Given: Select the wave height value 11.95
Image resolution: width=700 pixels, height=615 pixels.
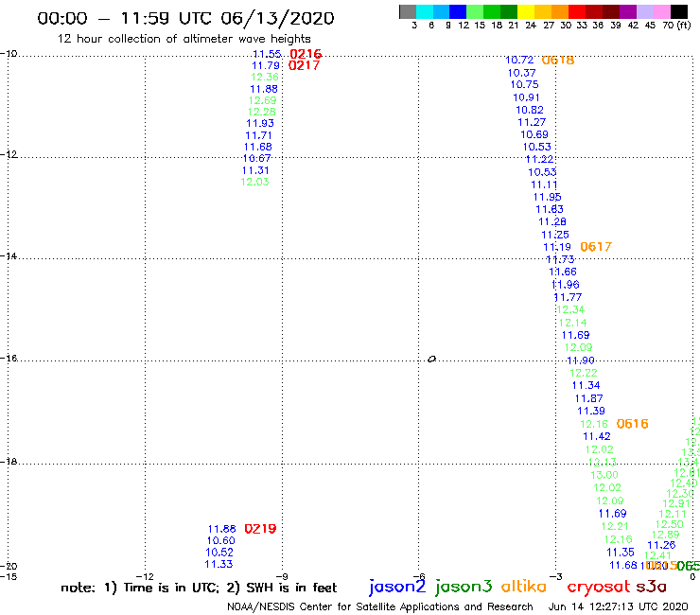Looking at the screenshot, I should (x=547, y=197).
